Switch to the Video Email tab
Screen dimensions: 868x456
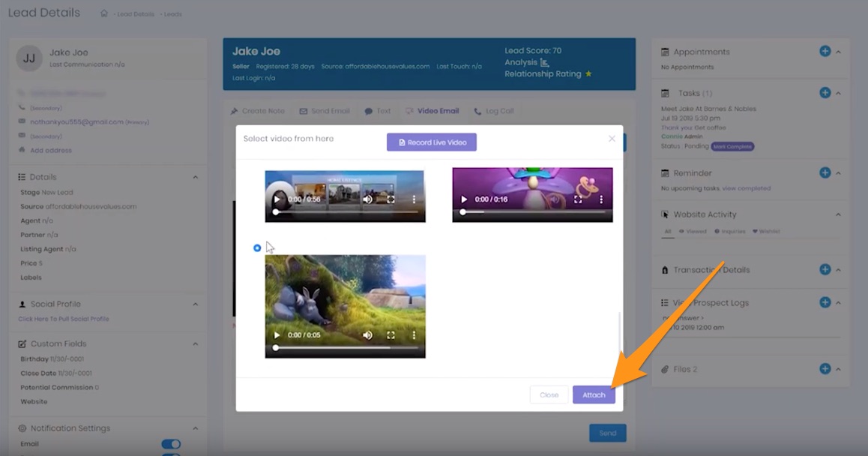click(x=433, y=111)
